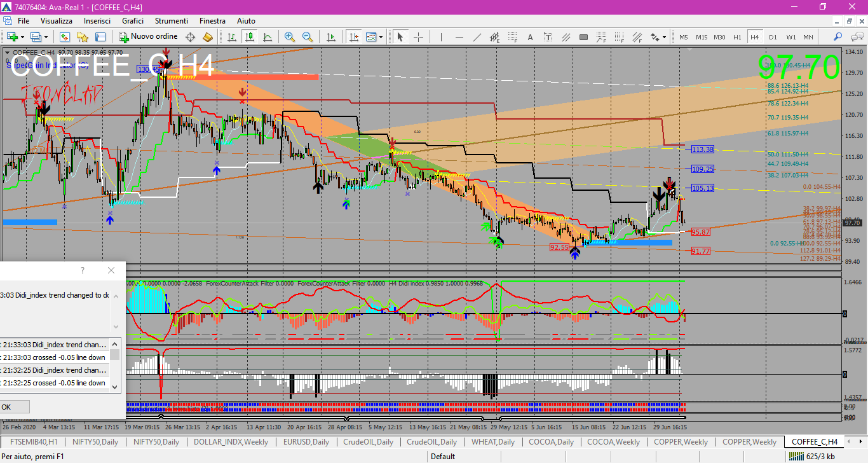This screenshot has height=463, width=868.
Task: Open the Visualizza menu
Action: click(57, 21)
